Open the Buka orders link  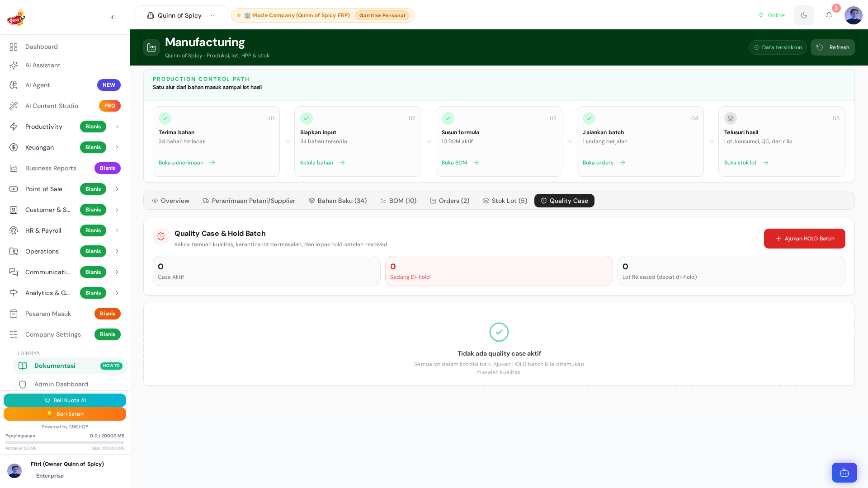tap(604, 163)
